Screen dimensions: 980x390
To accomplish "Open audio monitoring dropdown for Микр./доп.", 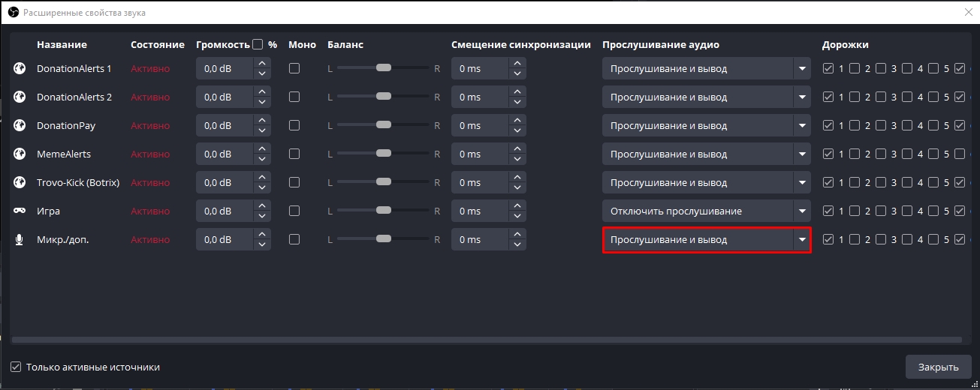I will [x=706, y=239].
